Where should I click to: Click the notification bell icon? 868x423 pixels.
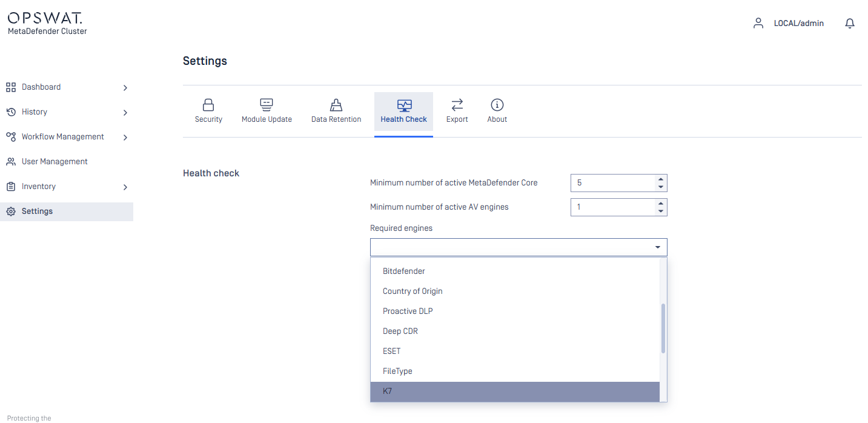pos(850,23)
